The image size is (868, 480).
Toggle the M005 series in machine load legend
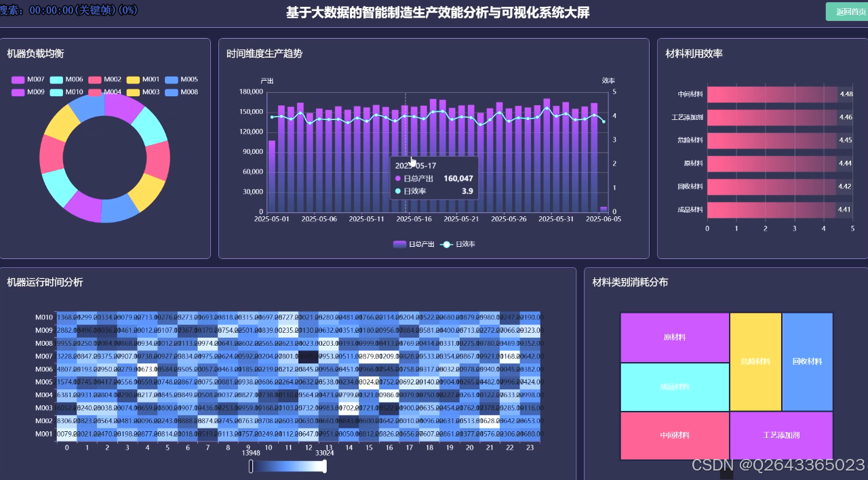(x=172, y=79)
